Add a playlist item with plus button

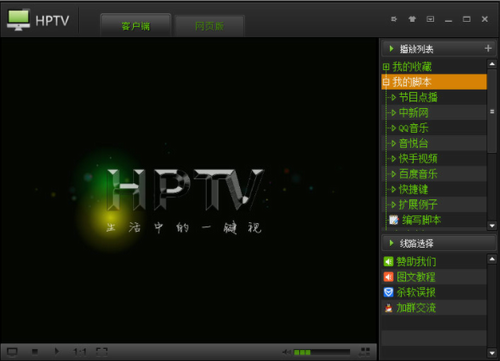pyautogui.click(x=488, y=48)
